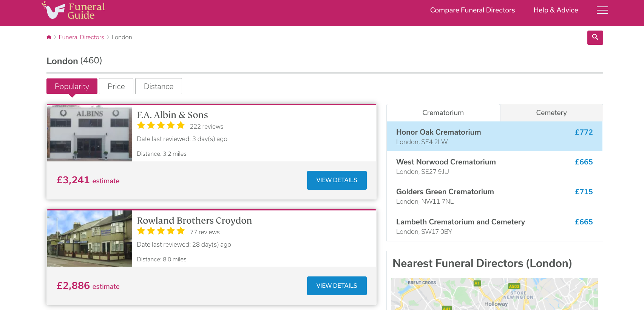This screenshot has width=644, height=310.
Task: Click the 77 reviews text
Action: tap(205, 232)
